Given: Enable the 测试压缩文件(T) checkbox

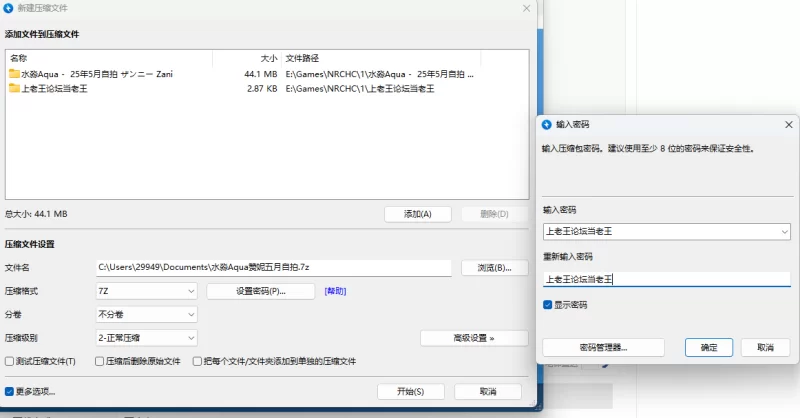Looking at the screenshot, I should pyautogui.click(x=9, y=361).
